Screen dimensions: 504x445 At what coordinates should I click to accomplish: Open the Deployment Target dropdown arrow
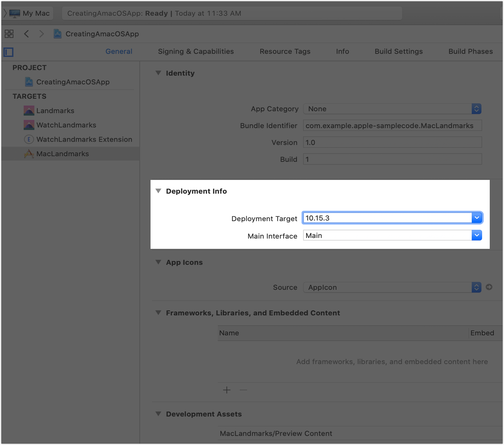[477, 218]
